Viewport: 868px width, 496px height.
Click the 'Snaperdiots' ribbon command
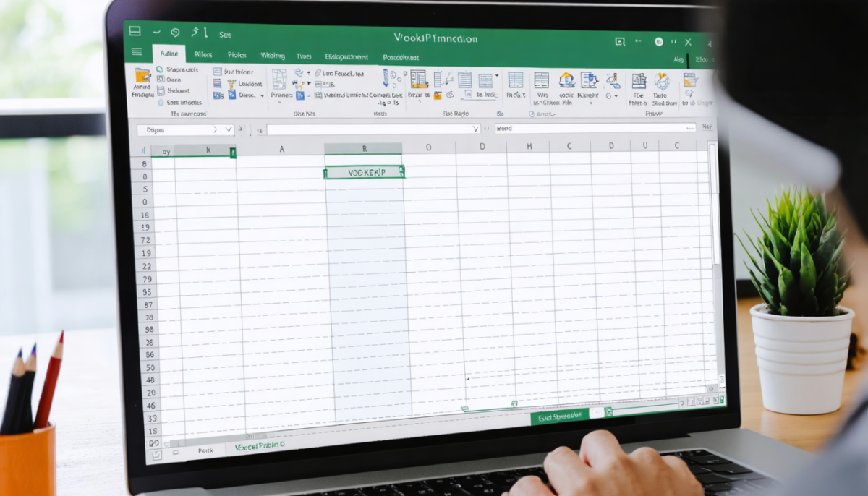point(176,69)
